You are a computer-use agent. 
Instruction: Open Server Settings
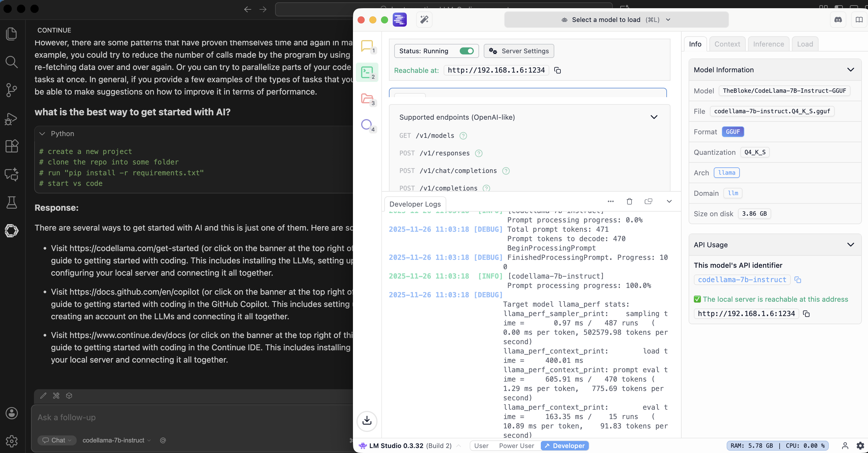coord(519,51)
